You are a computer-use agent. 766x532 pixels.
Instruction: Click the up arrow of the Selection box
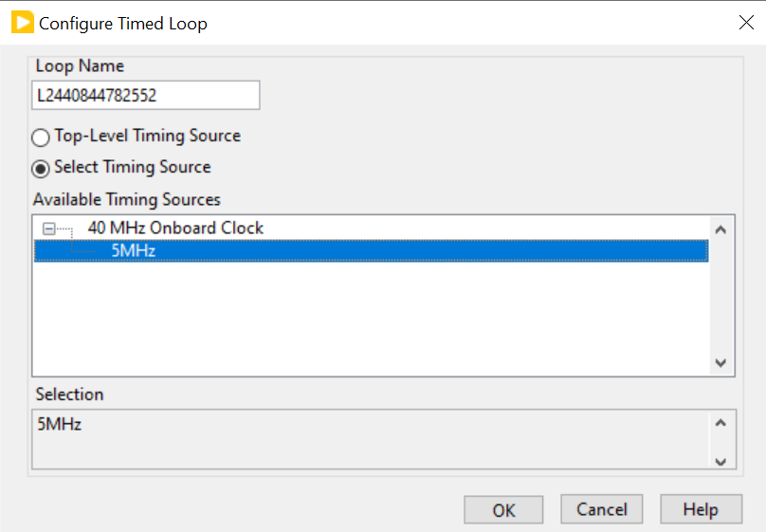pyautogui.click(x=720, y=423)
